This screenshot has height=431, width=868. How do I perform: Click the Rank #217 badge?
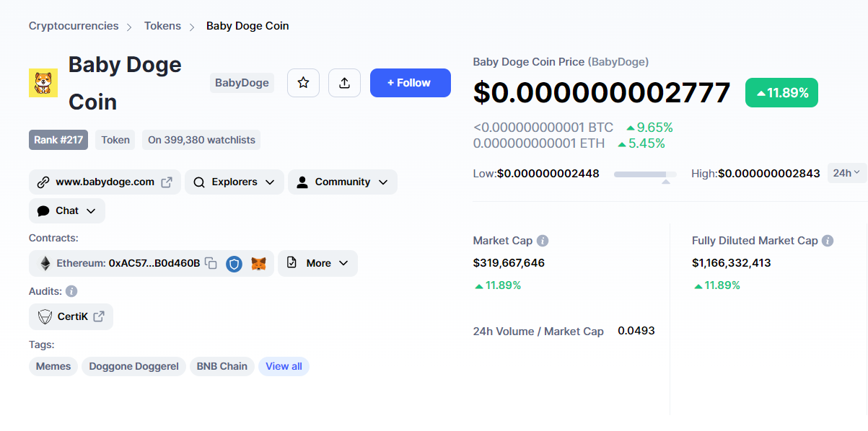[x=58, y=140]
